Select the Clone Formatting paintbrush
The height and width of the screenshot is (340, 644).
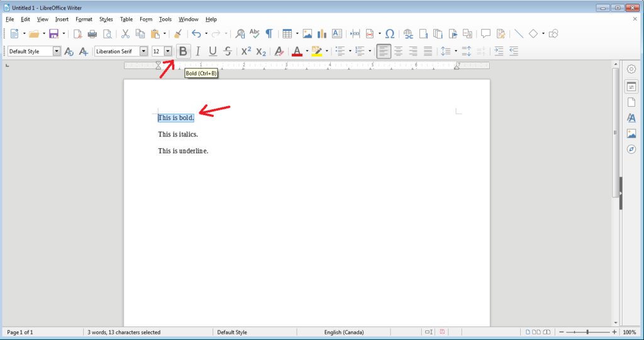(178, 34)
